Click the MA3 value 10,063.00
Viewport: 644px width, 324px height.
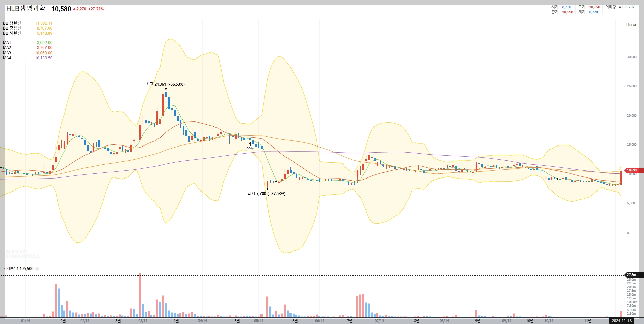click(x=43, y=53)
